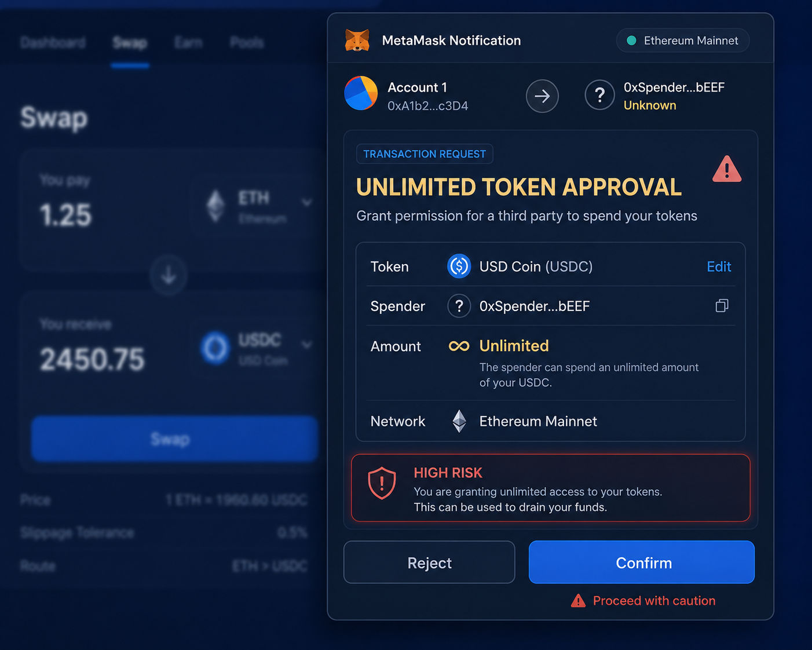812x650 pixels.
Task: Switch to the Earn tab
Action: [188, 42]
